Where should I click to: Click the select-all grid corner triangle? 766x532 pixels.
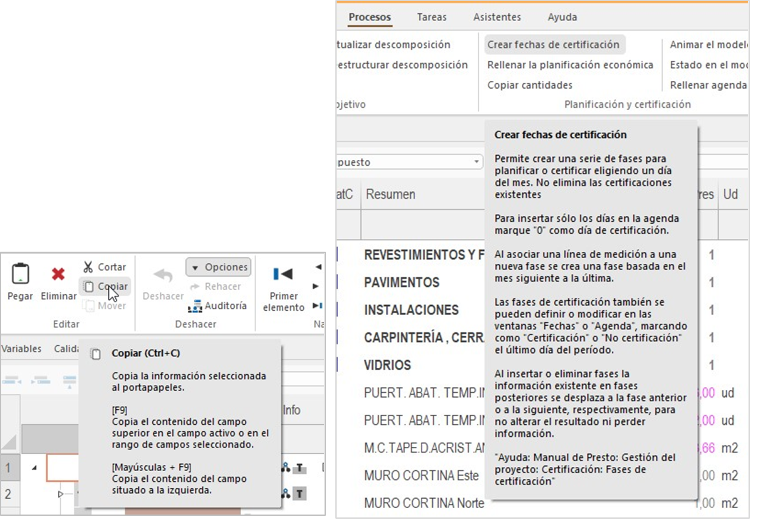click(10, 441)
